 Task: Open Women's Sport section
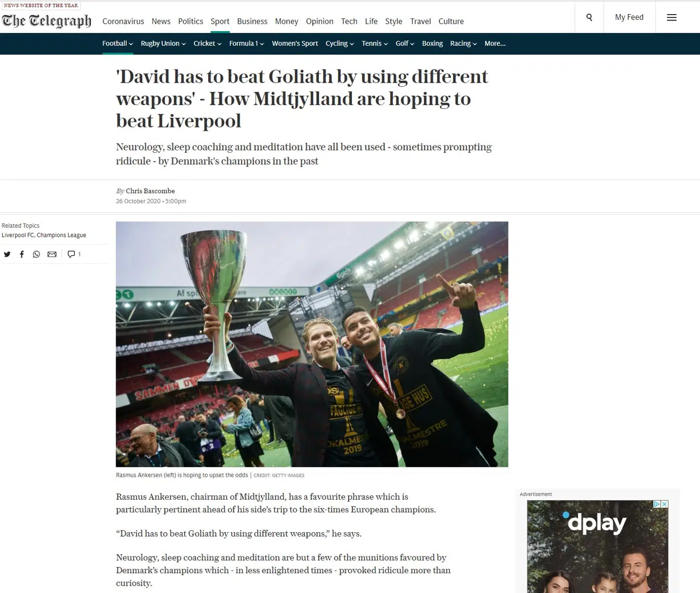(295, 43)
